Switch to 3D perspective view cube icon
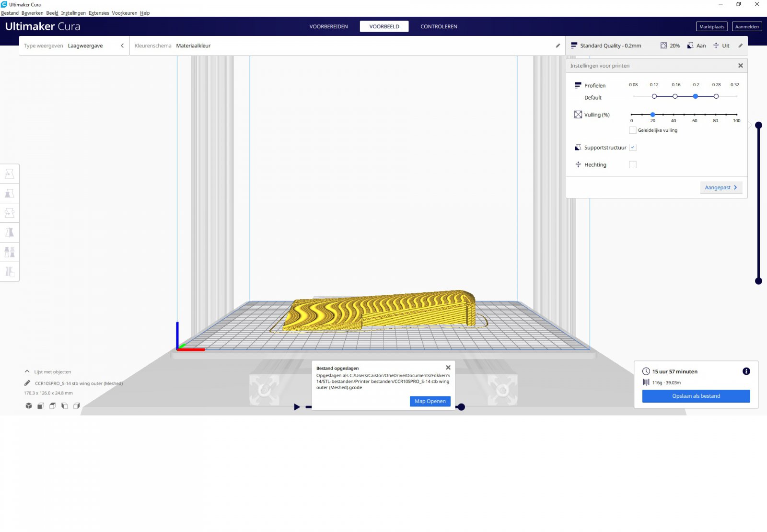 [29, 406]
